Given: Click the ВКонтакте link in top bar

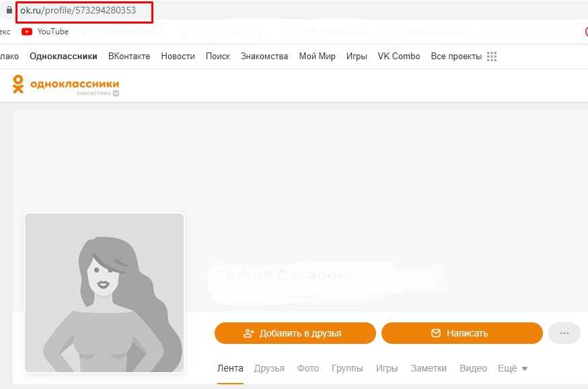Looking at the screenshot, I should coord(129,57).
